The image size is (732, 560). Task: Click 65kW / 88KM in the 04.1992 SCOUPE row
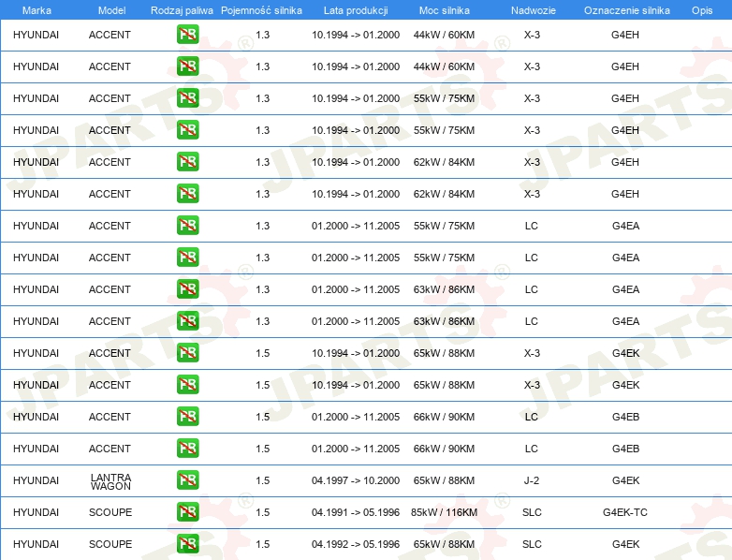pos(444,544)
